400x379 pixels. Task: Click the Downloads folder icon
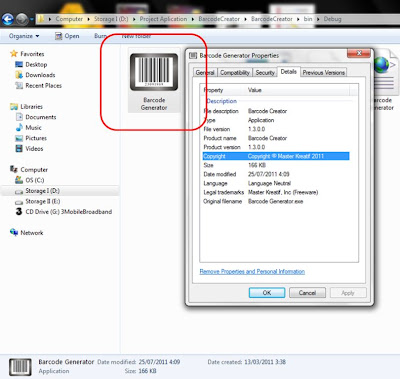tap(19, 75)
